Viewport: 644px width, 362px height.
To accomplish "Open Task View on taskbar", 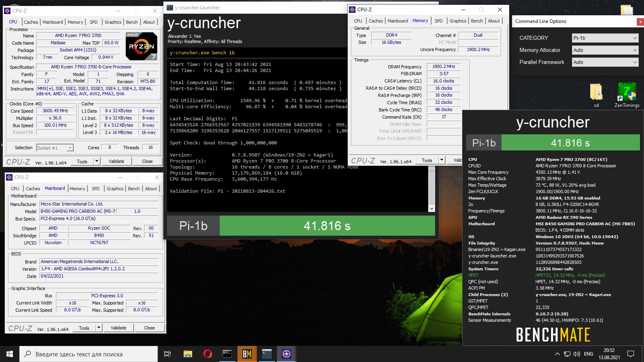I will [167, 354].
